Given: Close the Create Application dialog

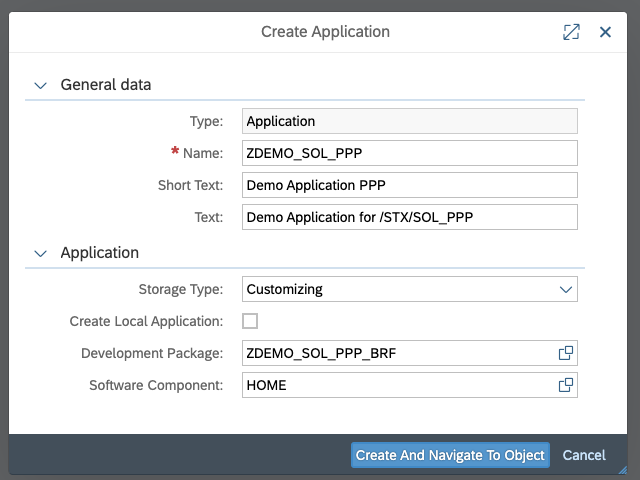Looking at the screenshot, I should [x=605, y=32].
